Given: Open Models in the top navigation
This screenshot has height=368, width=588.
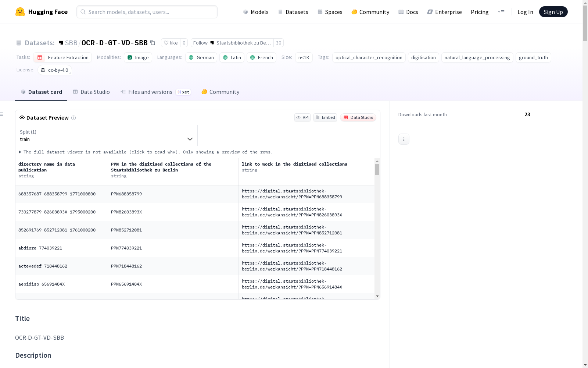Looking at the screenshot, I should 256,12.
